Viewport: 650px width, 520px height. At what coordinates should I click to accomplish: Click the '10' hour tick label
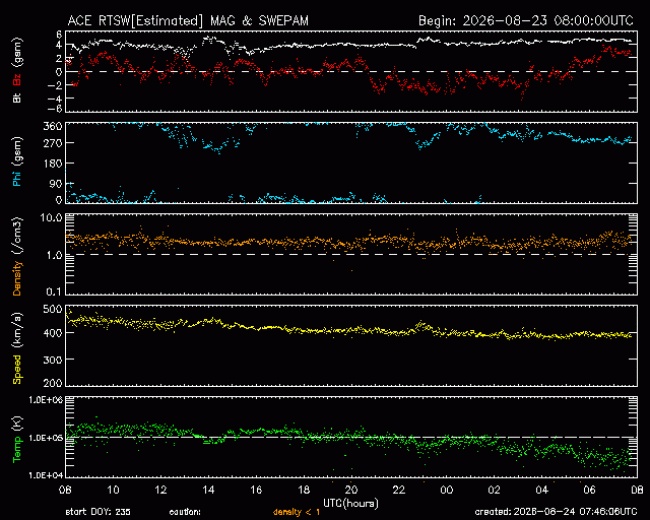click(x=113, y=490)
